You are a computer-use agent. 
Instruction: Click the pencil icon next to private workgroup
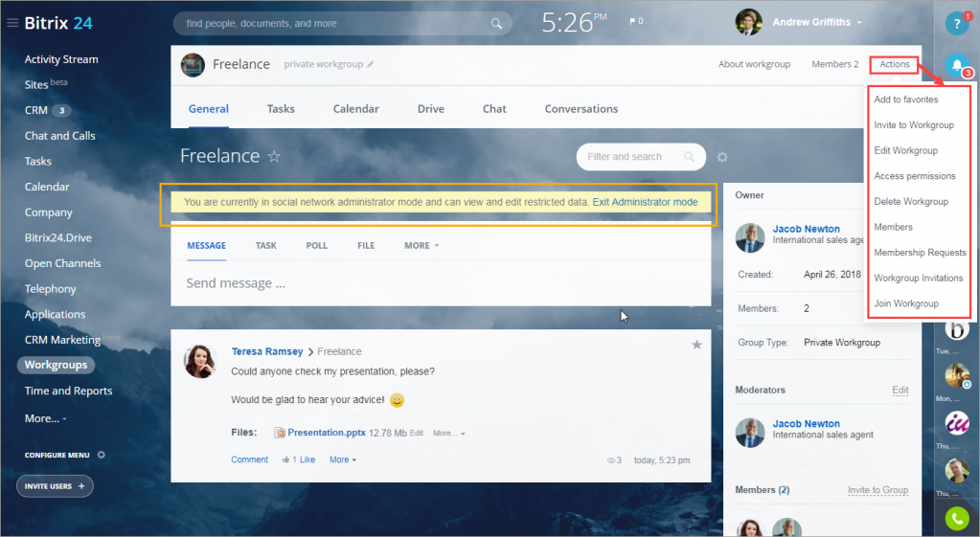(x=370, y=64)
